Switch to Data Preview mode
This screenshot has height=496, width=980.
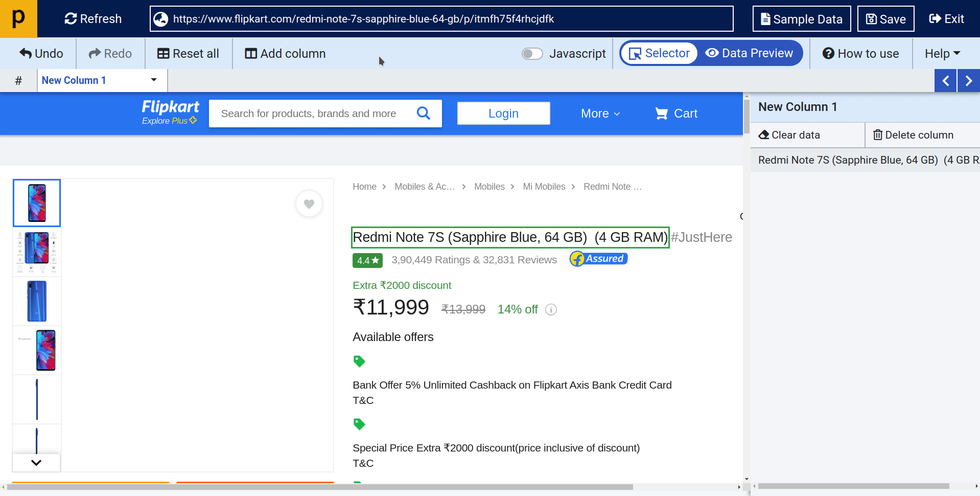[x=749, y=53]
